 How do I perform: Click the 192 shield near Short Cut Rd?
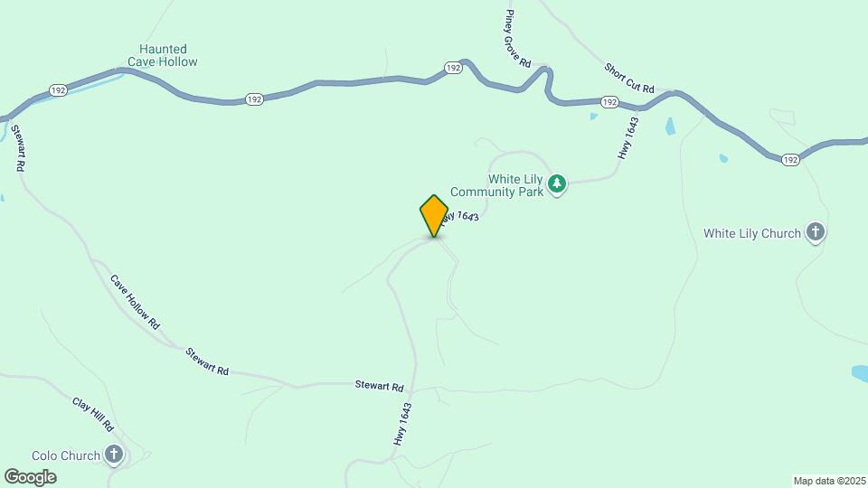point(609,102)
